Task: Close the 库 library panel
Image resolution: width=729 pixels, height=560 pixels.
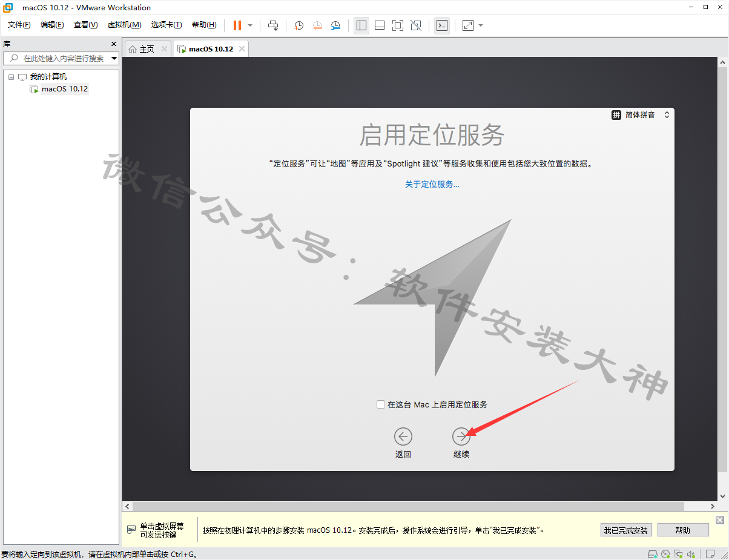Action: 114,44
